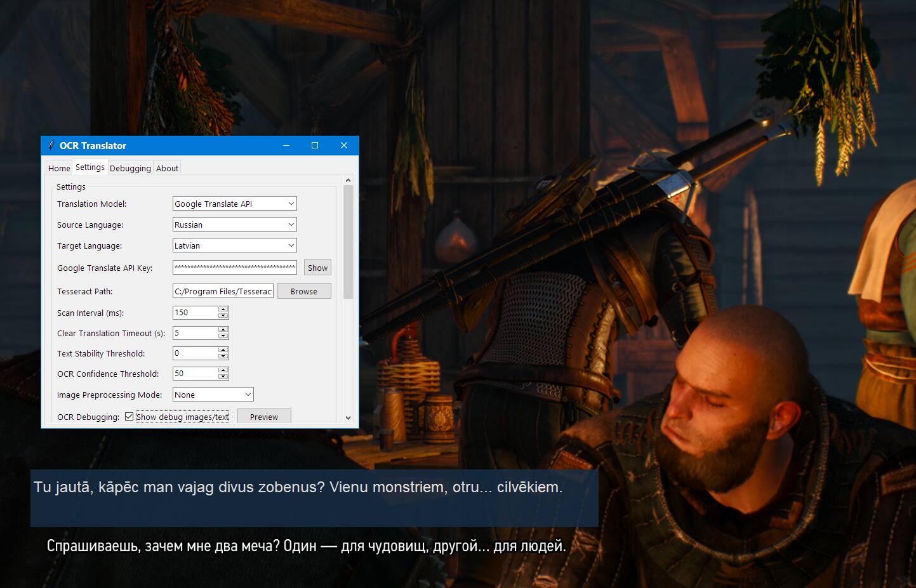Click the Scan Interval value field
This screenshot has width=916, height=588.
tap(195, 313)
